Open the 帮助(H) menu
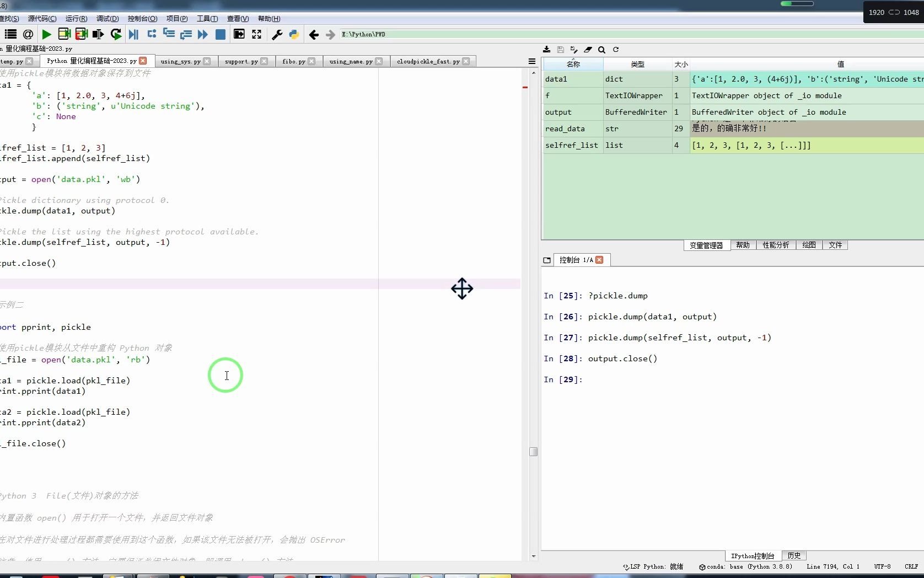Screen dimensions: 924x578 tap(269, 18)
